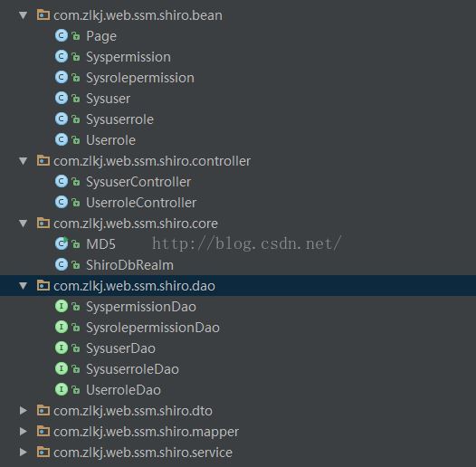Image resolution: width=476 pixels, height=467 pixels.
Task: Select the com.zlkj.web.ssm.shiro.dto package label
Action: click(133, 411)
